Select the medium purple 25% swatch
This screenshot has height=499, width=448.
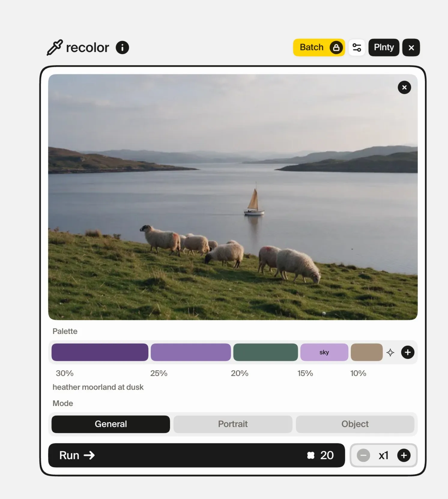pyautogui.click(x=191, y=352)
